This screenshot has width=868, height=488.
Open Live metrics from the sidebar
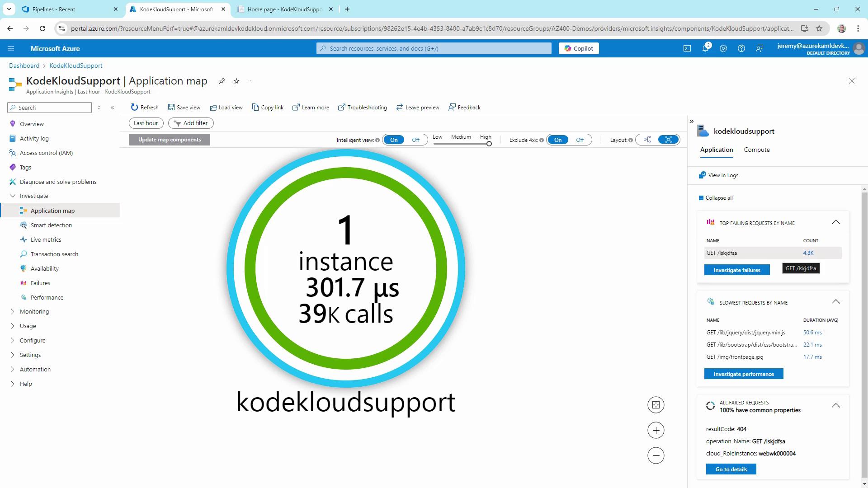pyautogui.click(x=46, y=240)
